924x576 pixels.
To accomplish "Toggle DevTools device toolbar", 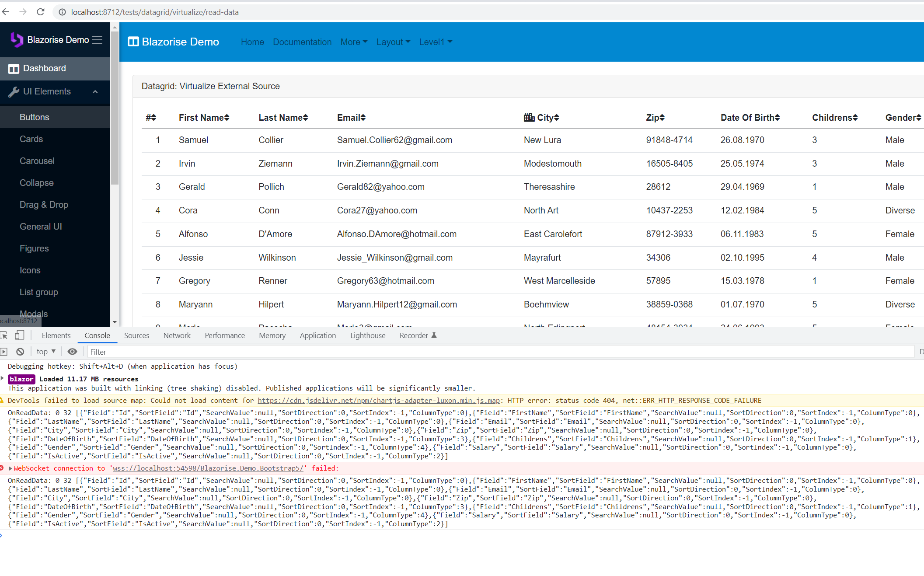I will (19, 335).
